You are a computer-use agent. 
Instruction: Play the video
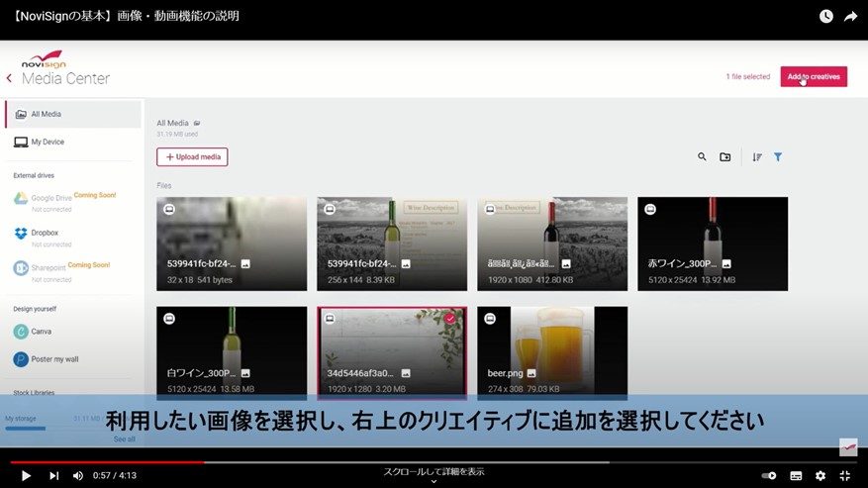tap(26, 475)
